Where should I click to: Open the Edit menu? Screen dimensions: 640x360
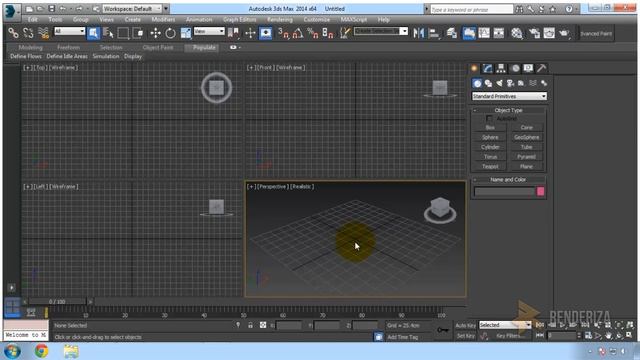pyautogui.click(x=33, y=19)
